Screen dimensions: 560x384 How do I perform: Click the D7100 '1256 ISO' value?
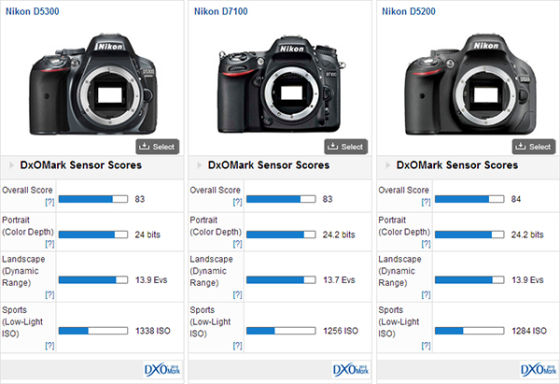(341, 331)
